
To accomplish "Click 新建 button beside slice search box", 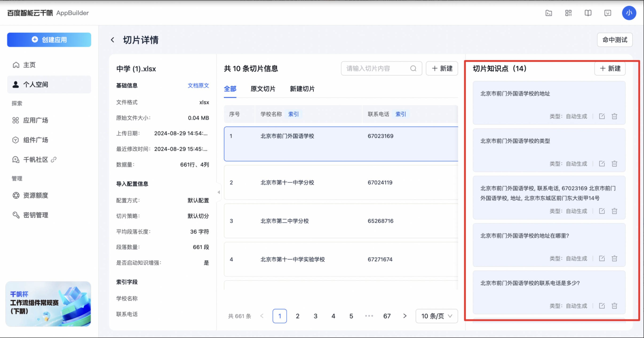I will click(442, 68).
